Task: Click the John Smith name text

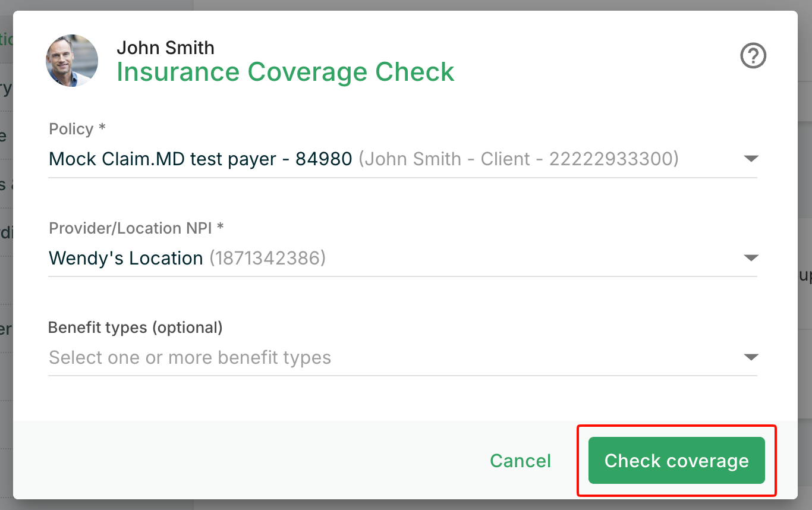Action: point(165,48)
